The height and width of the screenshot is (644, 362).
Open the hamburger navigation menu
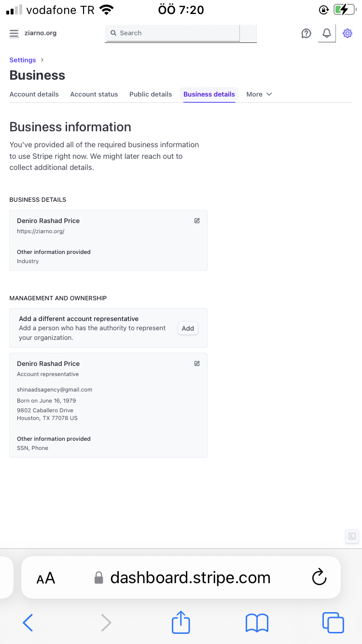click(x=14, y=33)
